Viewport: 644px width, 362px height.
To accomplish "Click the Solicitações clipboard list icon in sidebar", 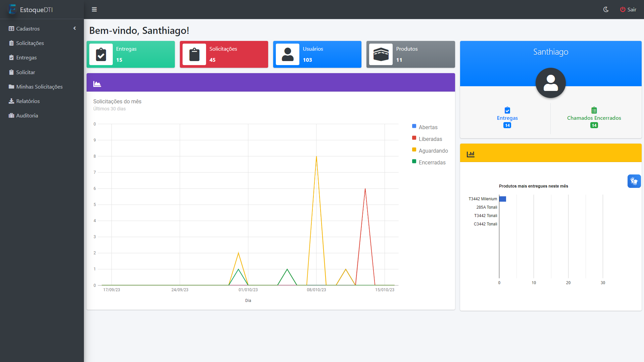I will (x=11, y=43).
